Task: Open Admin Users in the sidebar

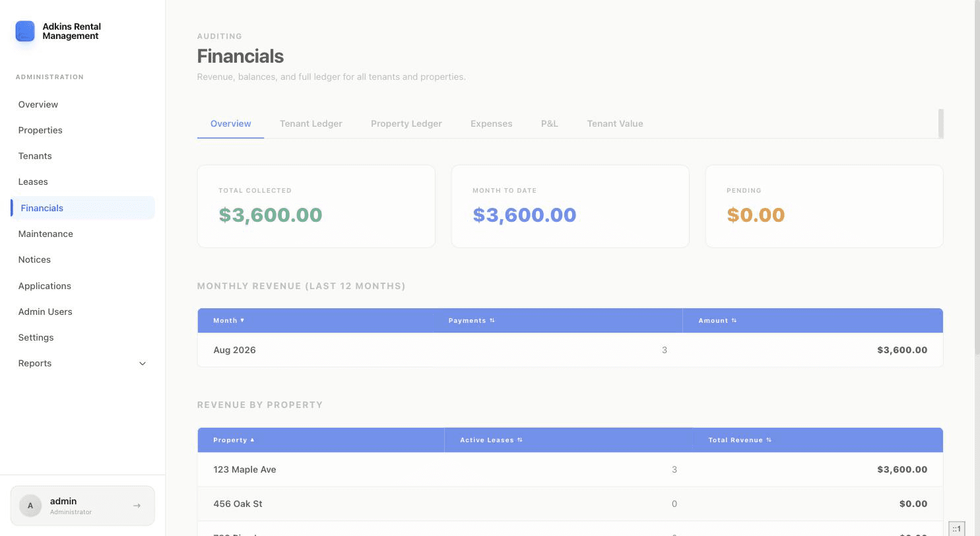Action: pos(82,312)
